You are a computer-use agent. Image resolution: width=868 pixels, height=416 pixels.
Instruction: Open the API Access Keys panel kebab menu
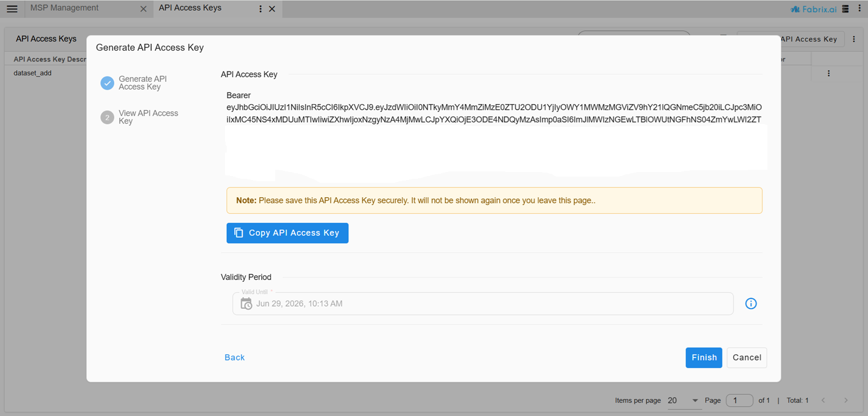pos(854,39)
